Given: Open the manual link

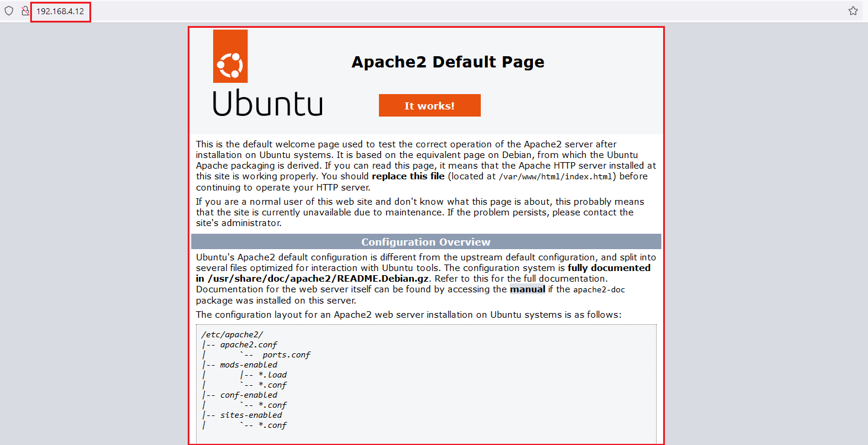Looking at the screenshot, I should coord(528,289).
